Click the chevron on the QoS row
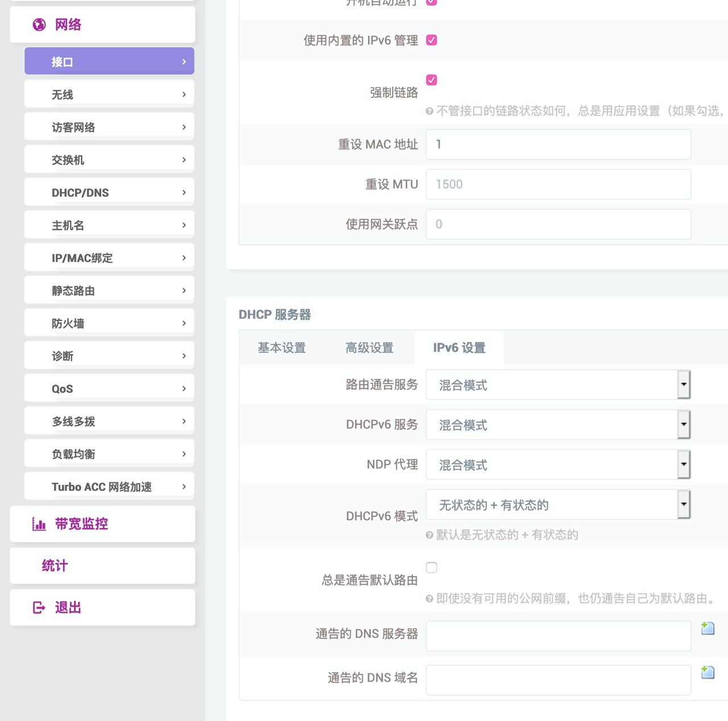This screenshot has width=728, height=721. pyautogui.click(x=184, y=389)
